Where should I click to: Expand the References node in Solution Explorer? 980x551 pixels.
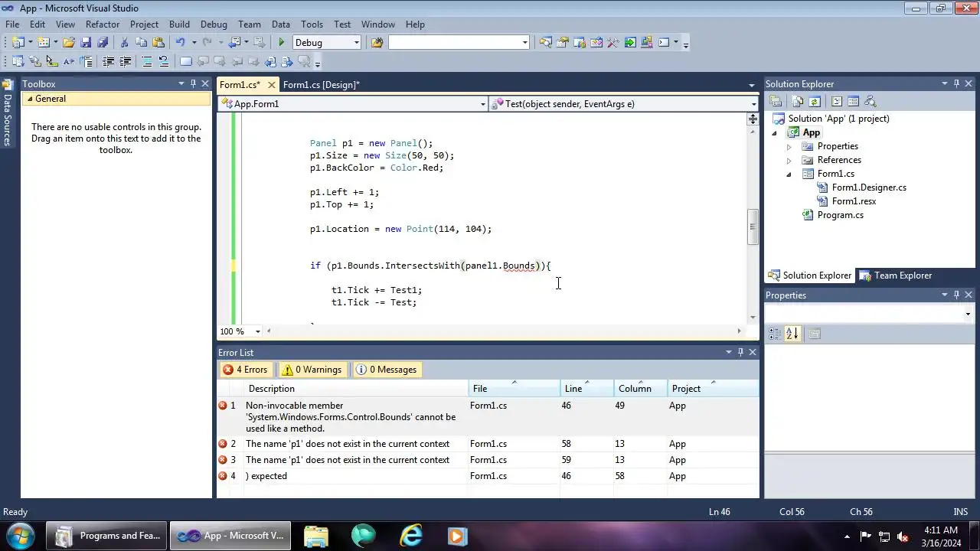[789, 160]
